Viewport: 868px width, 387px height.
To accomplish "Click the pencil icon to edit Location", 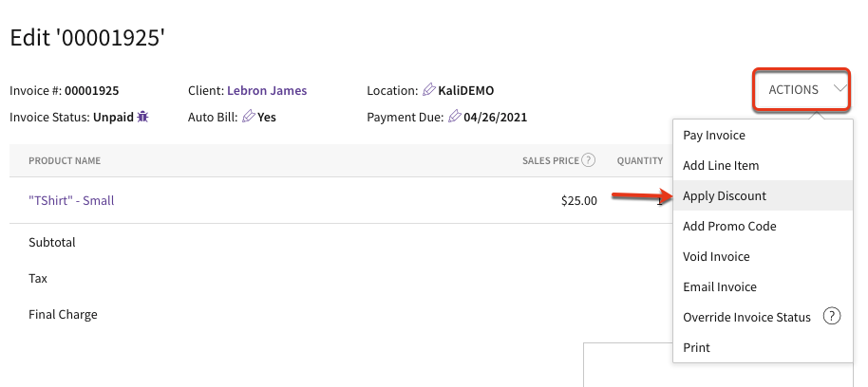I will point(429,90).
